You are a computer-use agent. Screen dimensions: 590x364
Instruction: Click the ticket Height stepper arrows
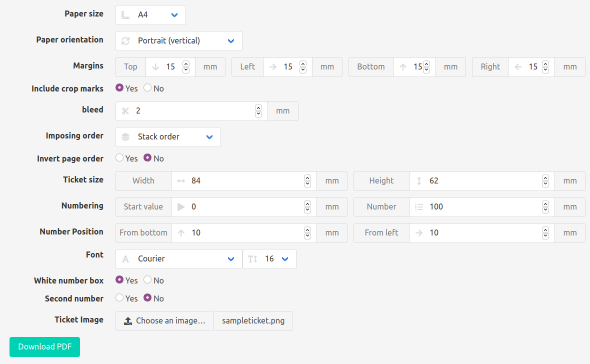pos(545,181)
